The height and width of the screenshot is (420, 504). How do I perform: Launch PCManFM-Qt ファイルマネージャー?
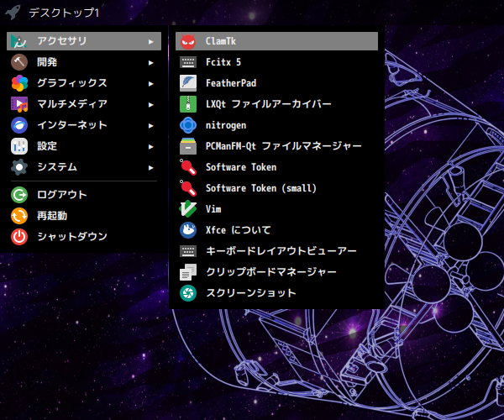(x=276, y=146)
